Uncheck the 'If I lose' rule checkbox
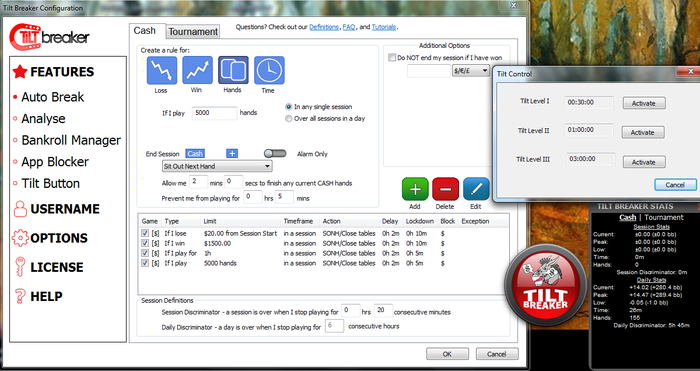The height and width of the screenshot is (371, 700). coord(145,233)
